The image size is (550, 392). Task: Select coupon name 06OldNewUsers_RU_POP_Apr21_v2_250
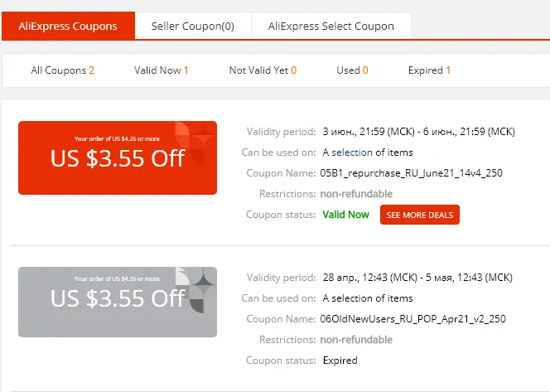coord(412,318)
